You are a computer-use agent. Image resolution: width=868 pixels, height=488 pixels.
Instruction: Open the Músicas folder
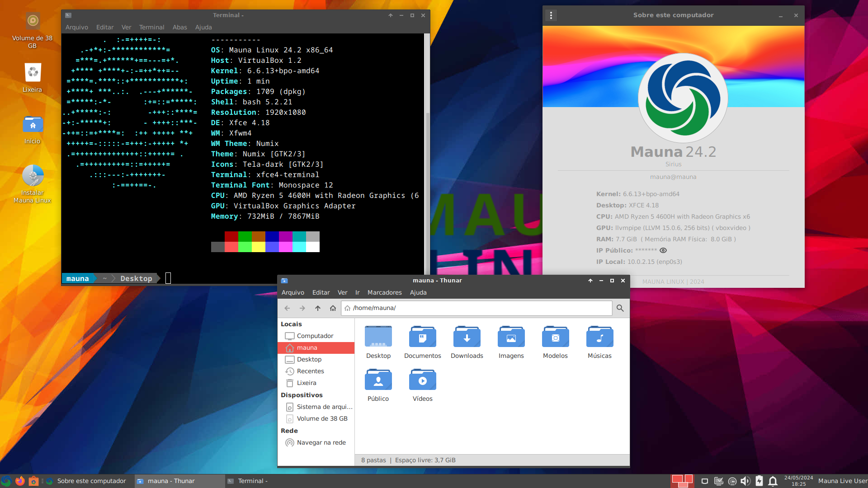(x=599, y=337)
